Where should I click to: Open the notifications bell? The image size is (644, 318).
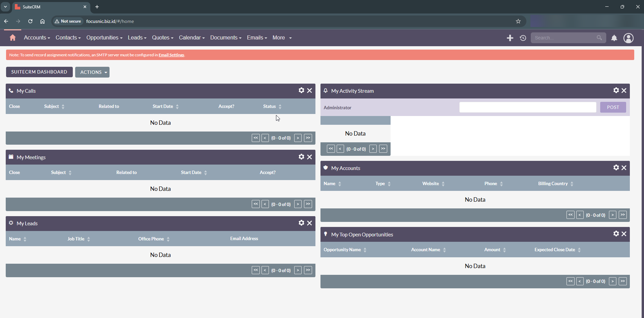click(x=614, y=38)
